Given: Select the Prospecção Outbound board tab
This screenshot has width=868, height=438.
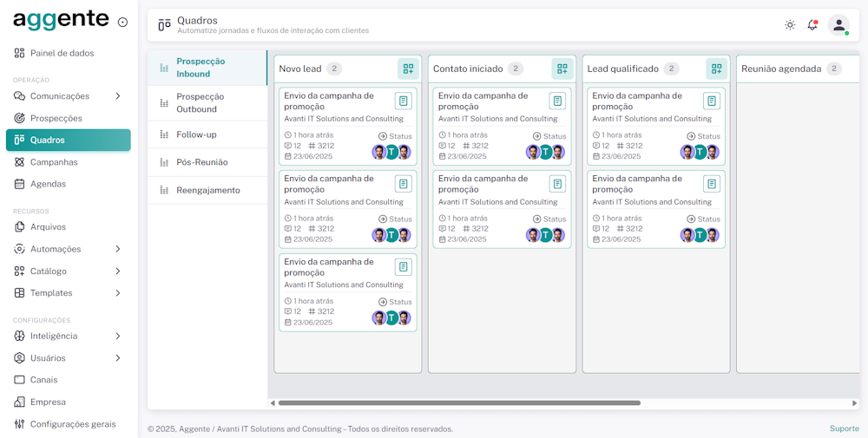Looking at the screenshot, I should pyautogui.click(x=207, y=103).
